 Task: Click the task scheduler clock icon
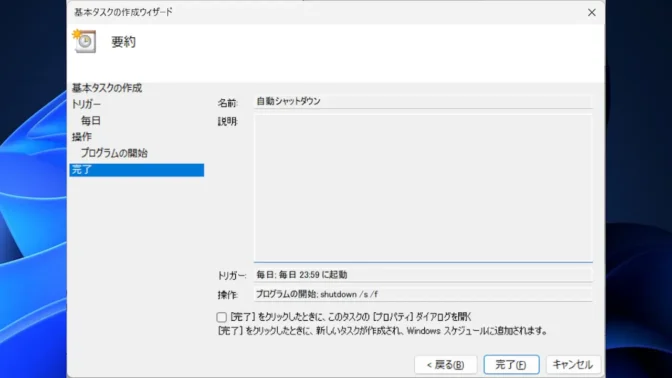point(84,41)
